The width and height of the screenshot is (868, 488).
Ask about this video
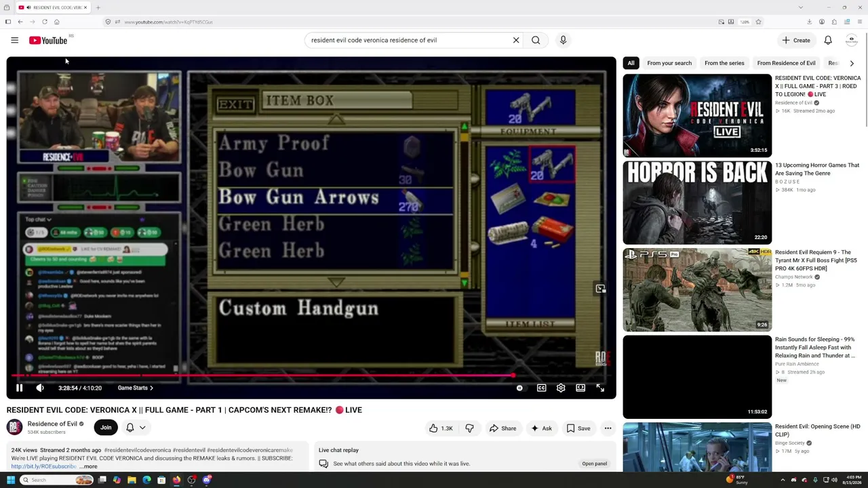coord(541,428)
